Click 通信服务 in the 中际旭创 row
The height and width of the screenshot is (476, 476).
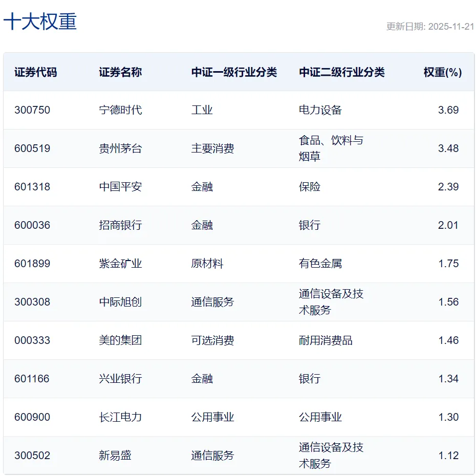point(212,302)
